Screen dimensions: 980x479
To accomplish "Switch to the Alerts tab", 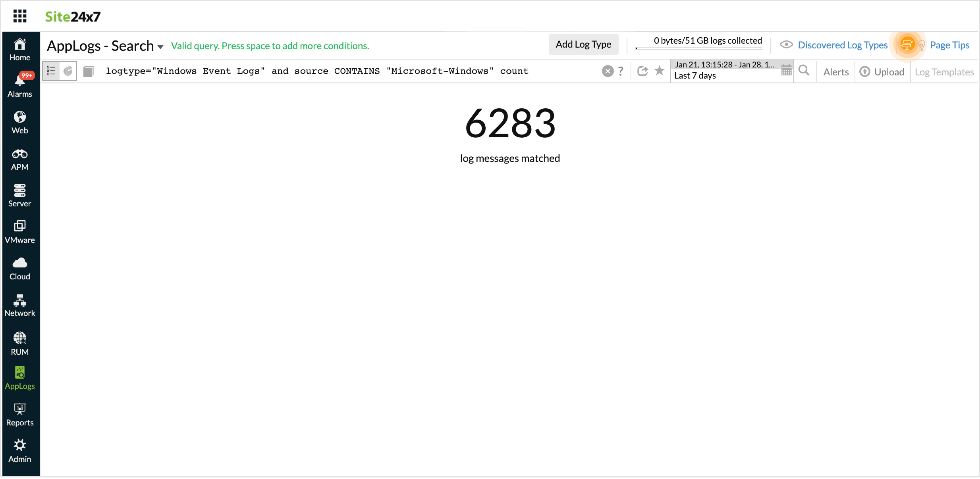I will [x=835, y=71].
